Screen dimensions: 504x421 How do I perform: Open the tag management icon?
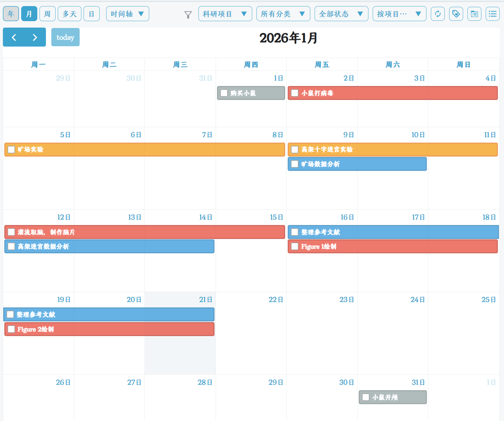(x=456, y=14)
